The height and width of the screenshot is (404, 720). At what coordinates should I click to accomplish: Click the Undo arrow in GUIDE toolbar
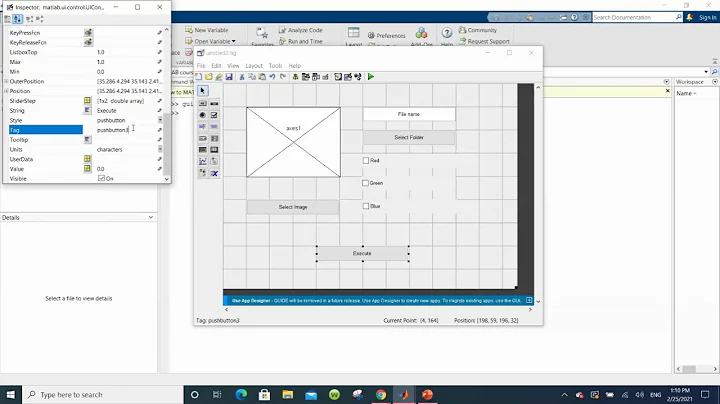coord(272,77)
